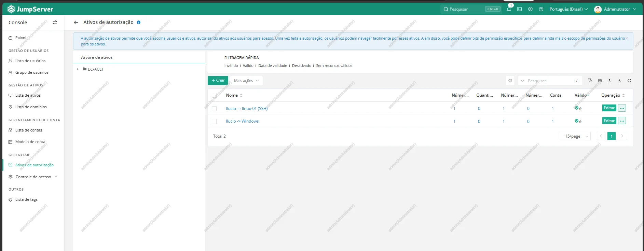Open system settings gear in top header
This screenshot has width=644, height=251.
(530, 9)
